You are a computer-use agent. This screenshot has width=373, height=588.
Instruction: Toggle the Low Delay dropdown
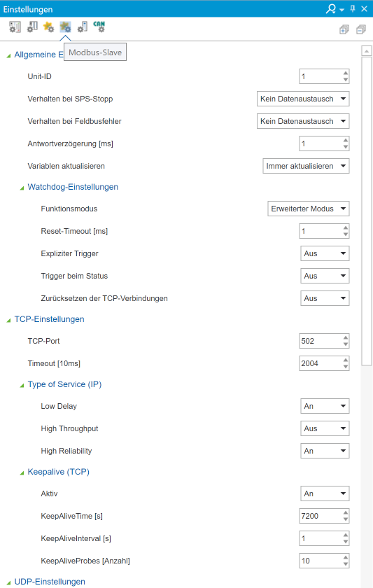coord(325,406)
